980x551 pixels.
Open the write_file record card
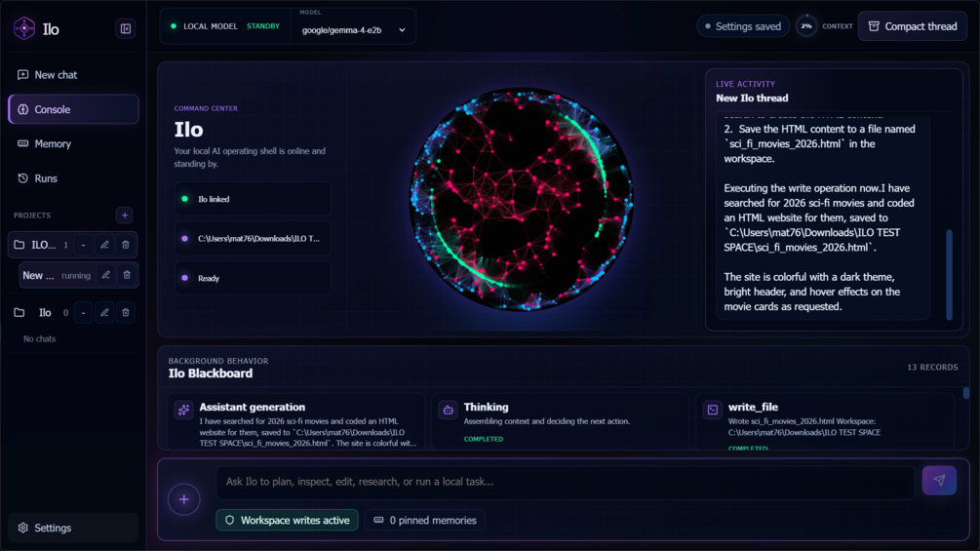pos(825,421)
